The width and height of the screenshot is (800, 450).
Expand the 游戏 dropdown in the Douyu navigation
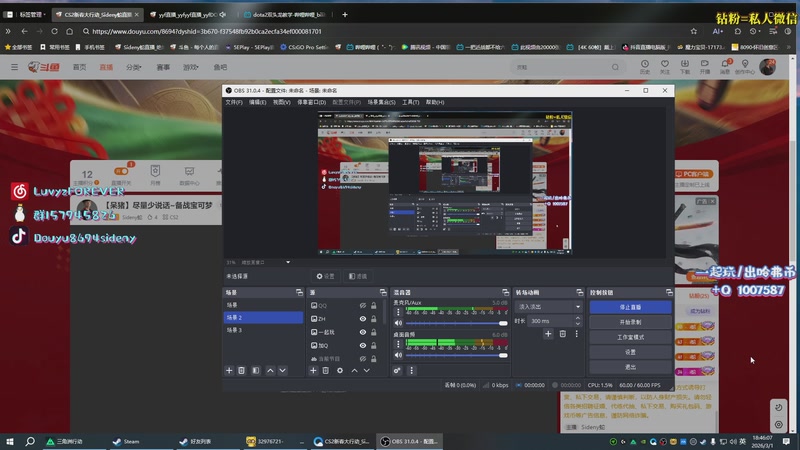coord(191,67)
